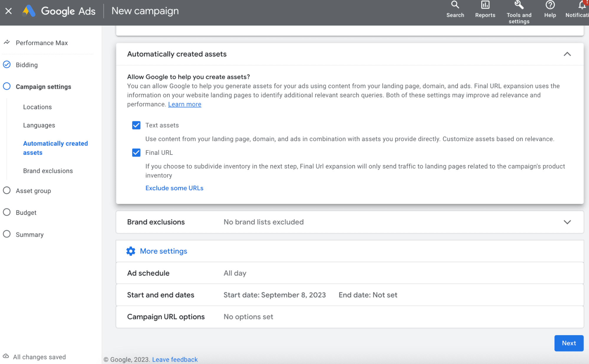Expand the Ad schedule row
The image size is (589, 364).
[x=349, y=273]
